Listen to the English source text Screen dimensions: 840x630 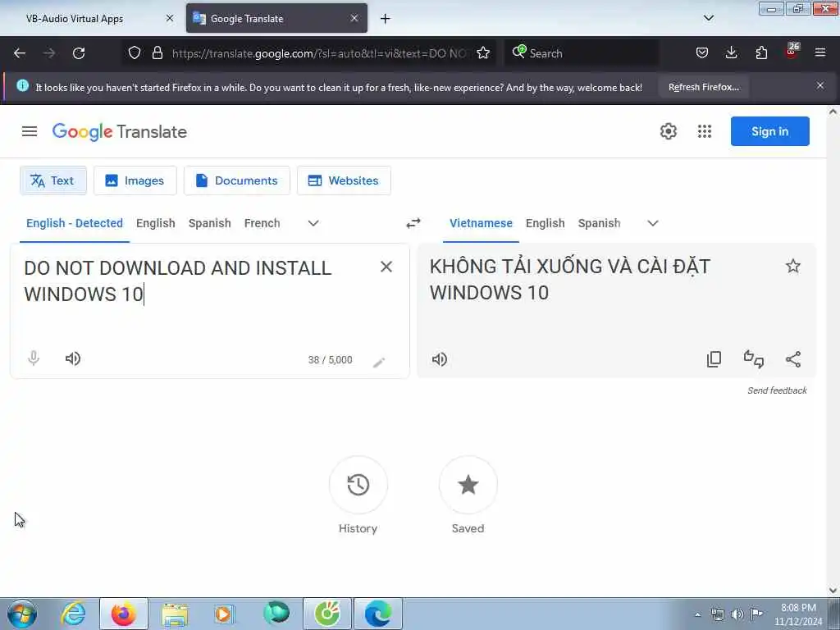[x=73, y=358]
